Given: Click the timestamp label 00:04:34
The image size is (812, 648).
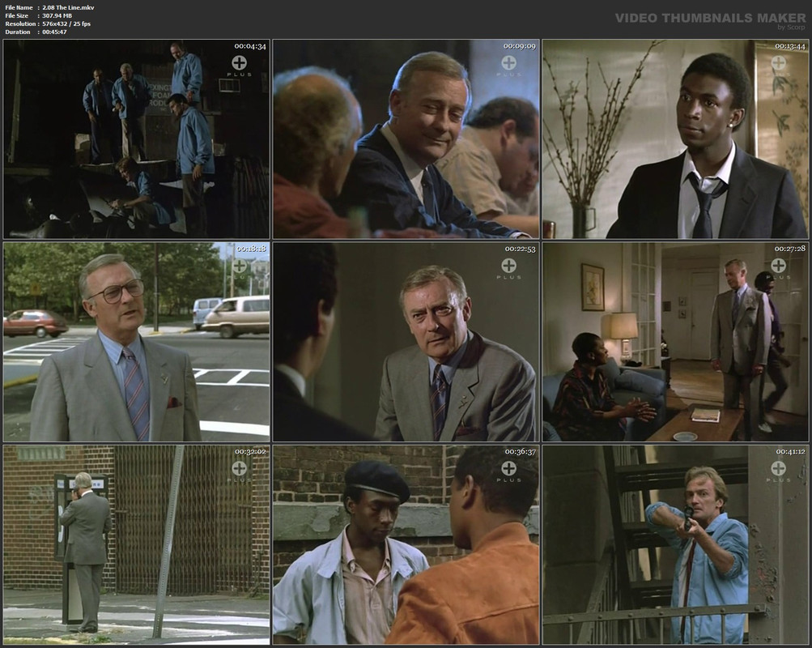Looking at the screenshot, I should (250, 46).
